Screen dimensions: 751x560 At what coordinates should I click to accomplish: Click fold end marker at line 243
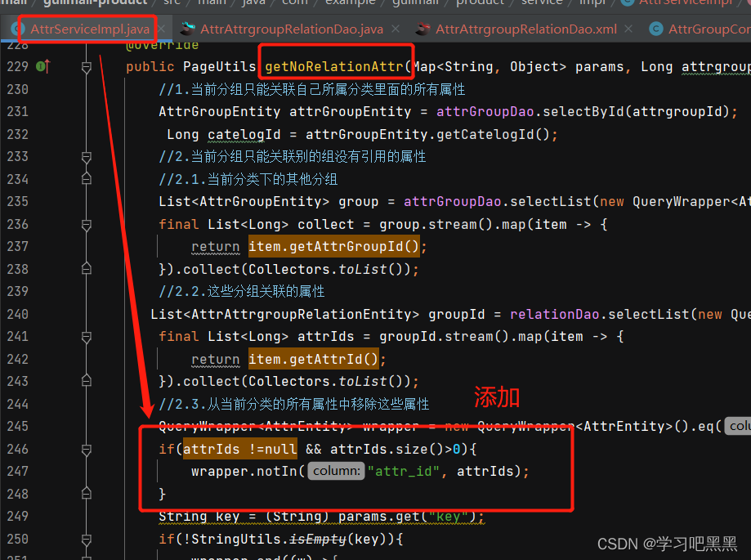pos(86,381)
